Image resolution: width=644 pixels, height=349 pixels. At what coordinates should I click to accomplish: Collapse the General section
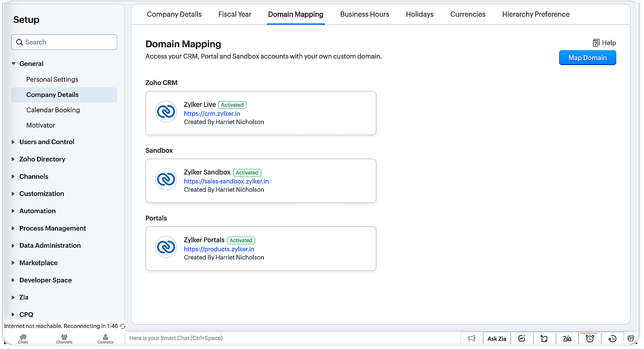click(14, 63)
